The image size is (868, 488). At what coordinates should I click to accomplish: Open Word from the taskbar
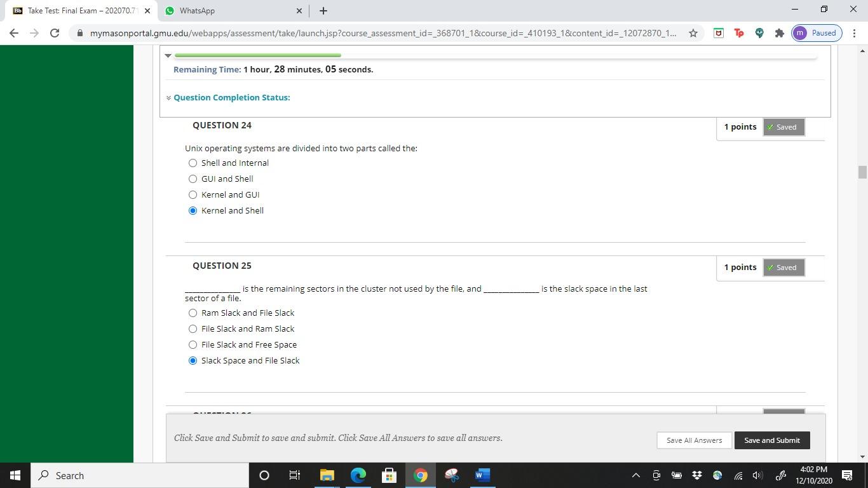pyautogui.click(x=481, y=475)
